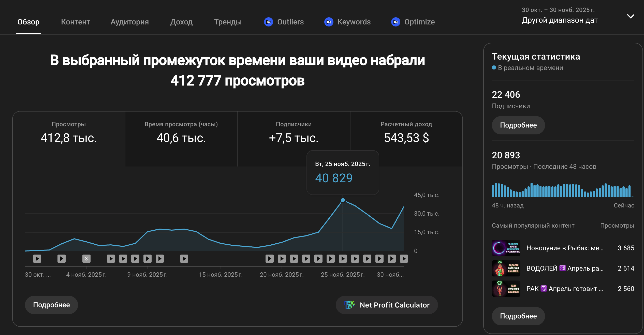Click Подробнее under 22 406 subscribers
The image size is (644, 335).
click(518, 125)
